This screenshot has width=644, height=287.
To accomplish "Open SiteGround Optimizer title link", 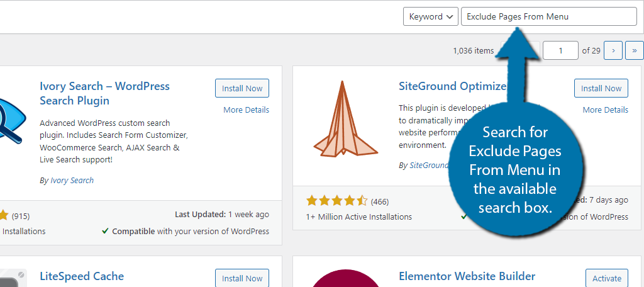I will (x=453, y=86).
